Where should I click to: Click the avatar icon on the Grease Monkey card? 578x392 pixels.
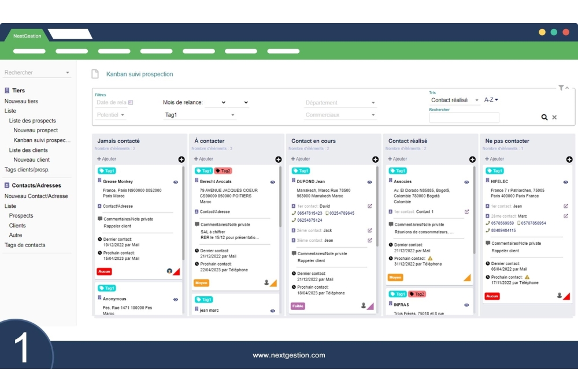point(169,270)
